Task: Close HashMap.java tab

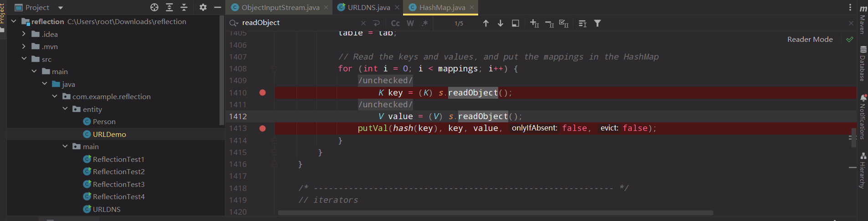Action: point(472,7)
